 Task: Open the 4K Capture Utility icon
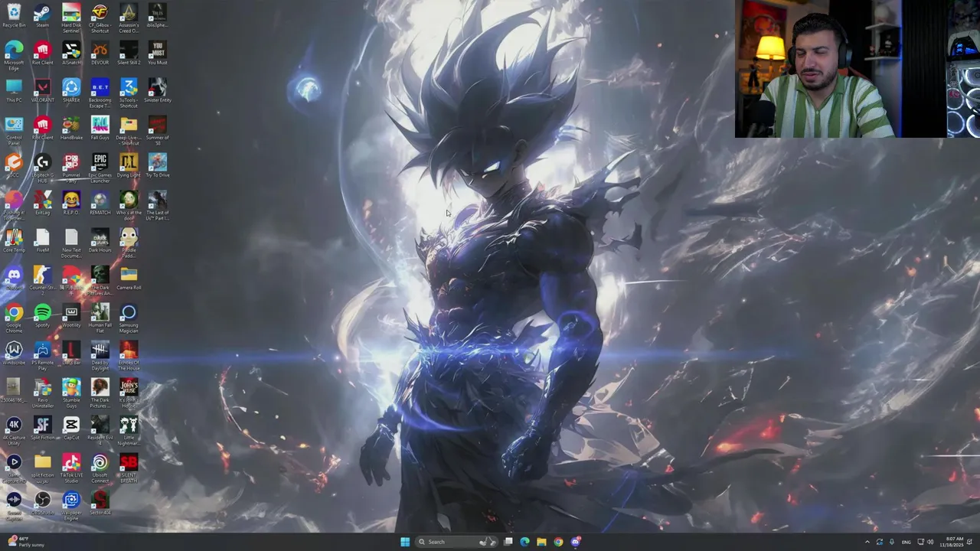[14, 431]
